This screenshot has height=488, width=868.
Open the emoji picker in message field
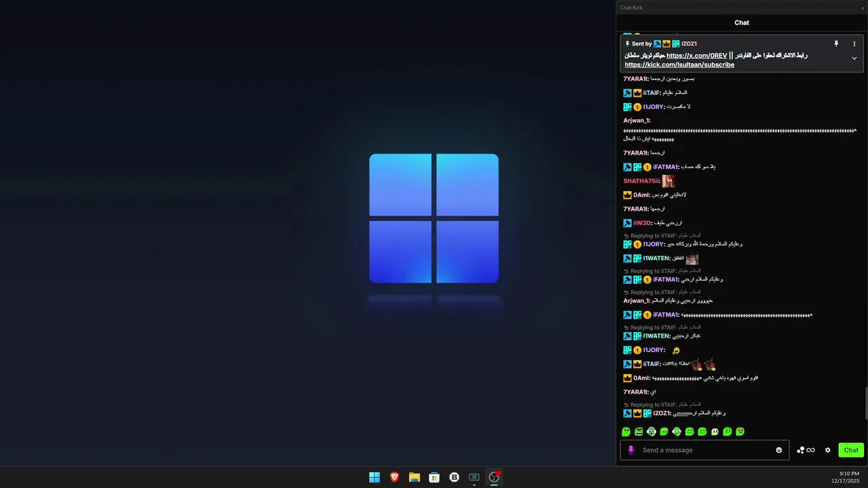[778, 450]
